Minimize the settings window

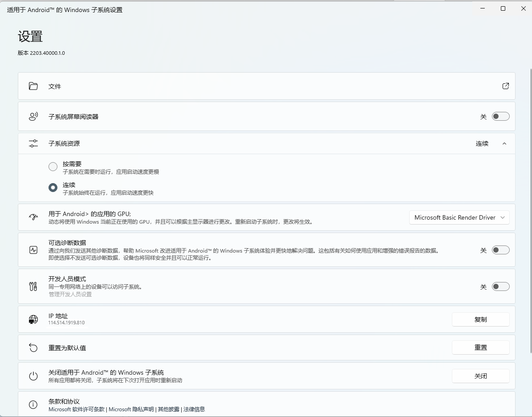click(483, 8)
